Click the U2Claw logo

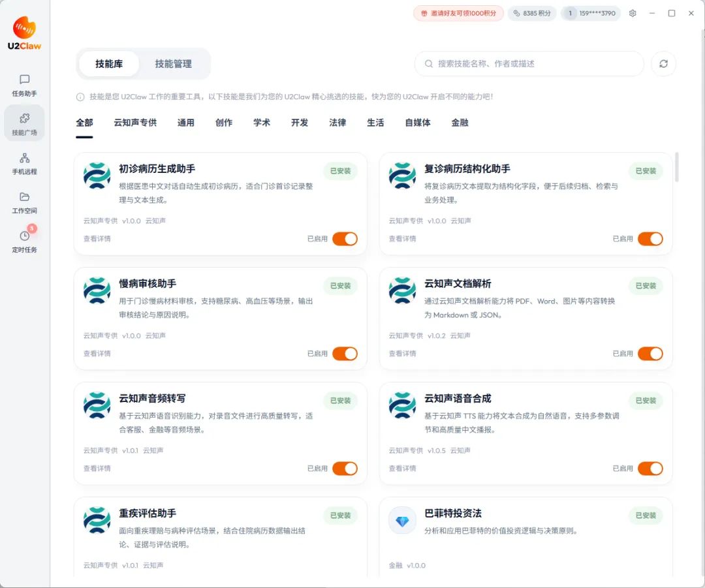click(24, 33)
